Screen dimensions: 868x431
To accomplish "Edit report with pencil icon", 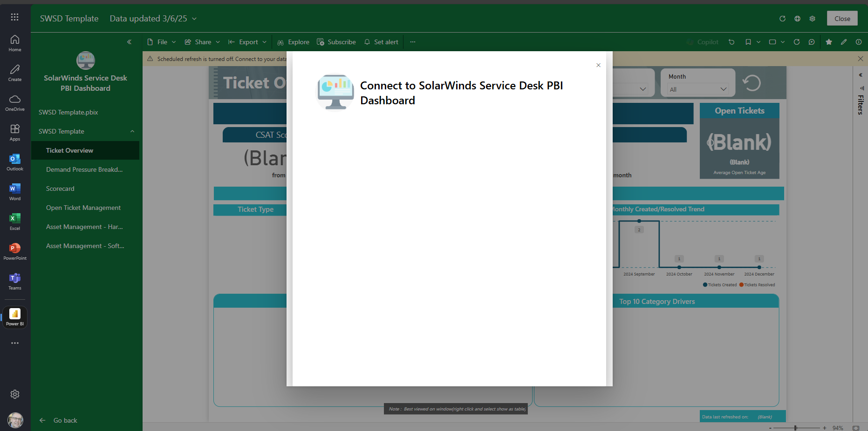I will tap(844, 42).
